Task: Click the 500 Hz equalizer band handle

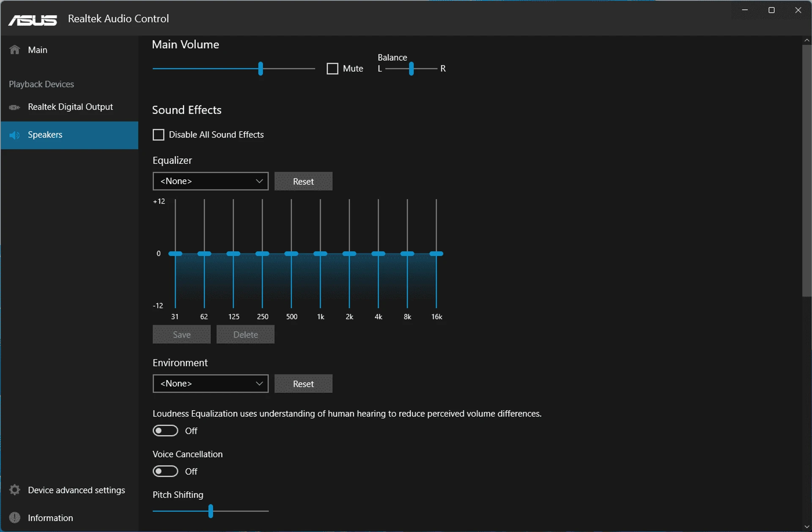Action: click(291, 254)
